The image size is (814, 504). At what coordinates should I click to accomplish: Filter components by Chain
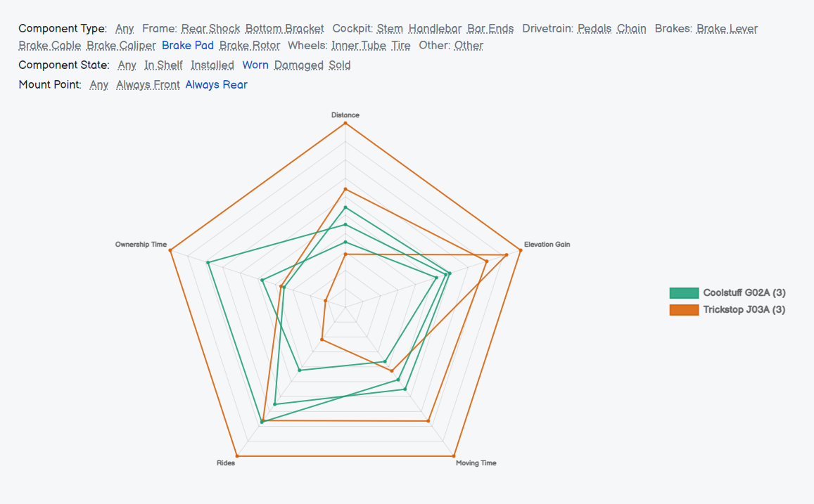pyautogui.click(x=631, y=29)
